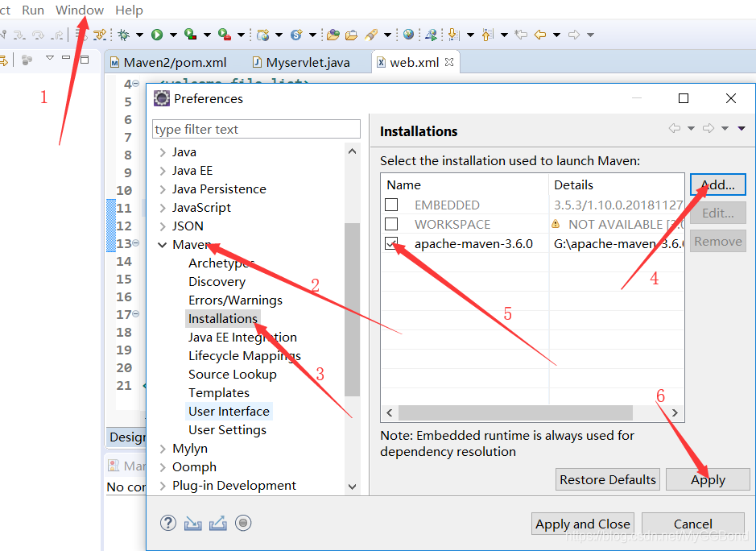Click the Restore Defaults button
This screenshot has height=551, width=756.
coord(608,479)
